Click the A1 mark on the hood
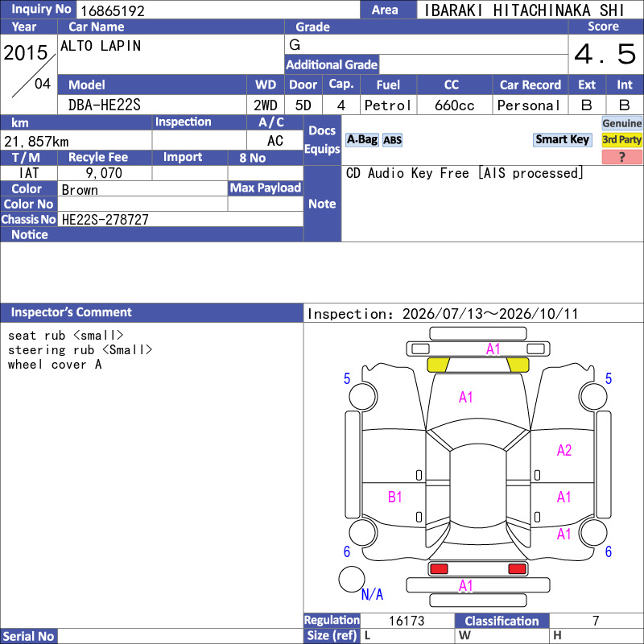 [x=465, y=397]
